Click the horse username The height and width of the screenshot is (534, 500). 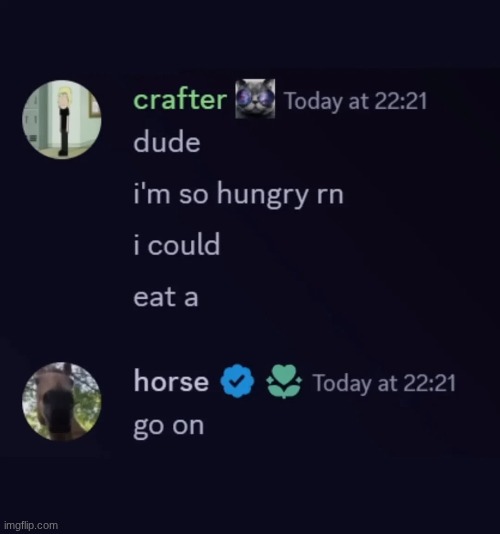(x=171, y=381)
